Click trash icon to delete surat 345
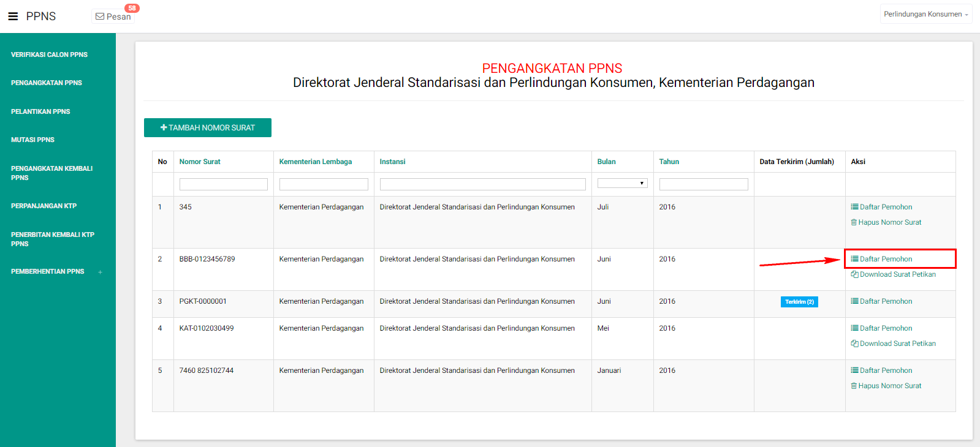The width and height of the screenshot is (980, 447). [854, 222]
